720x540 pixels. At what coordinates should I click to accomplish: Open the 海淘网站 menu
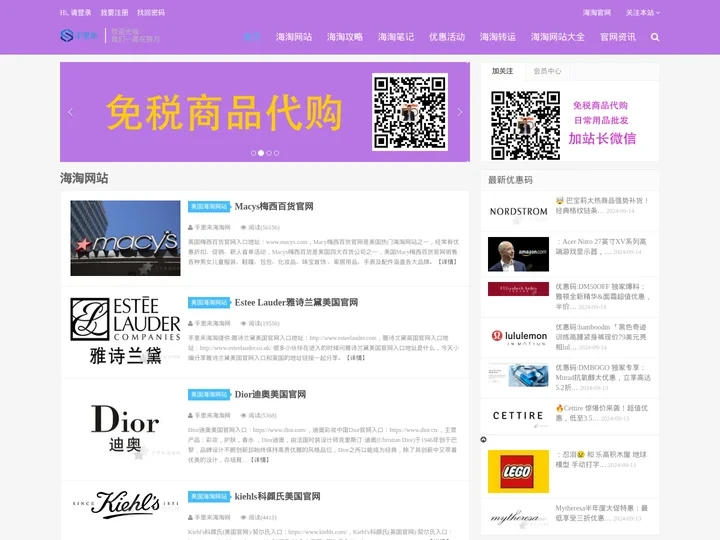[x=294, y=37]
